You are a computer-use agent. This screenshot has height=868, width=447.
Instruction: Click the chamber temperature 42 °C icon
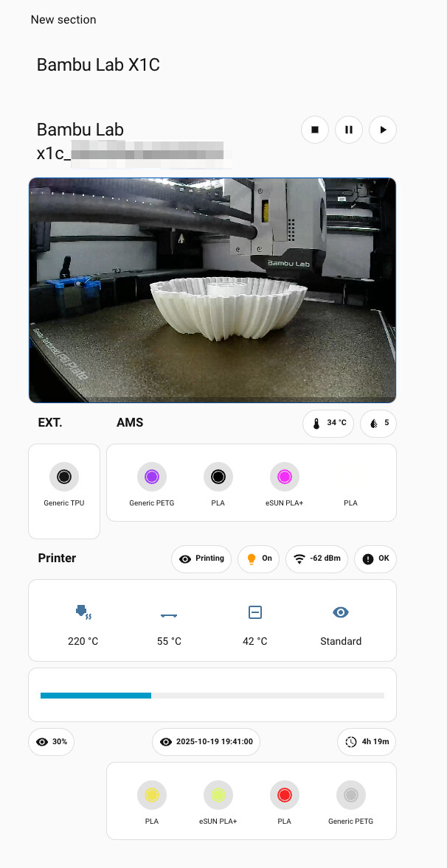(x=254, y=612)
